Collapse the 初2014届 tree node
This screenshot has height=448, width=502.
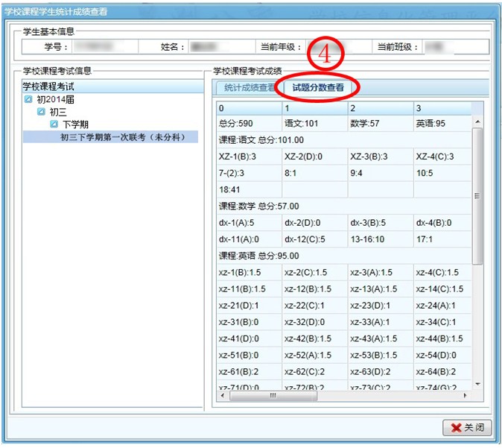click(28, 99)
